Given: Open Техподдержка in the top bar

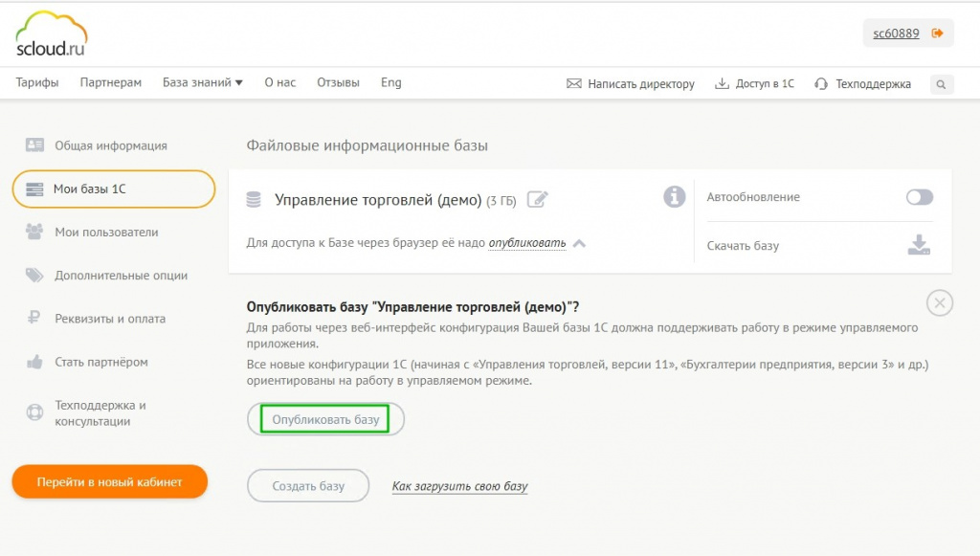Looking at the screenshot, I should (x=873, y=83).
